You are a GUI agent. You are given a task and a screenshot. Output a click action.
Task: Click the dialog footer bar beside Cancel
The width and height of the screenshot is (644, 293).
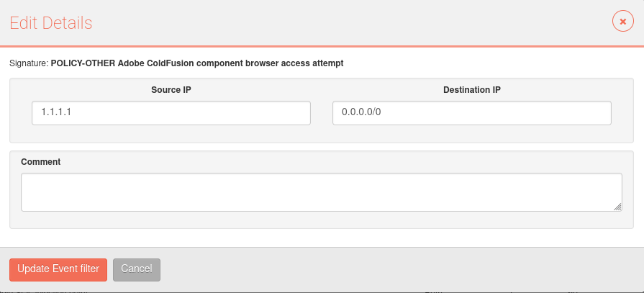pos(399,270)
